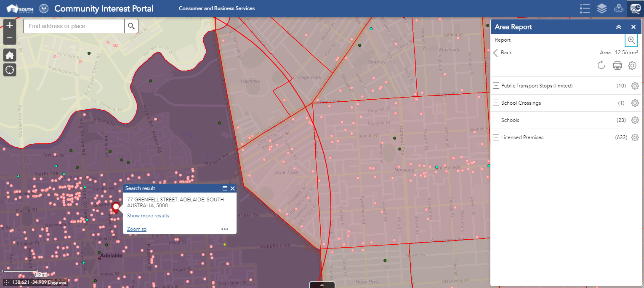The height and width of the screenshot is (288, 644).
Task: Click the Find address or place field
Action: tap(74, 26)
